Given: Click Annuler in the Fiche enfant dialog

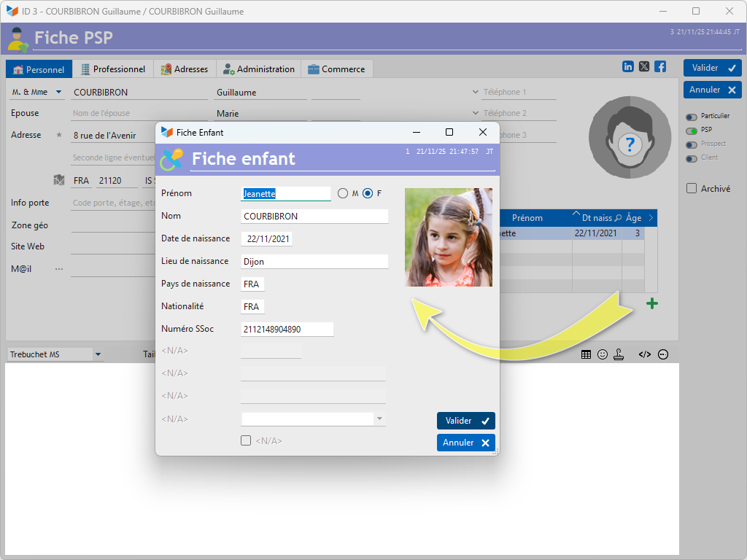Looking at the screenshot, I should coord(465,443).
